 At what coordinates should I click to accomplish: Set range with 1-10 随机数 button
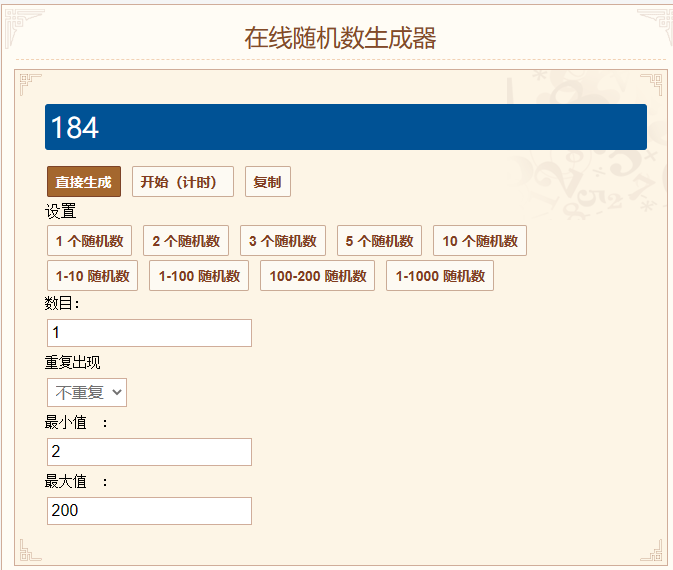[92, 276]
